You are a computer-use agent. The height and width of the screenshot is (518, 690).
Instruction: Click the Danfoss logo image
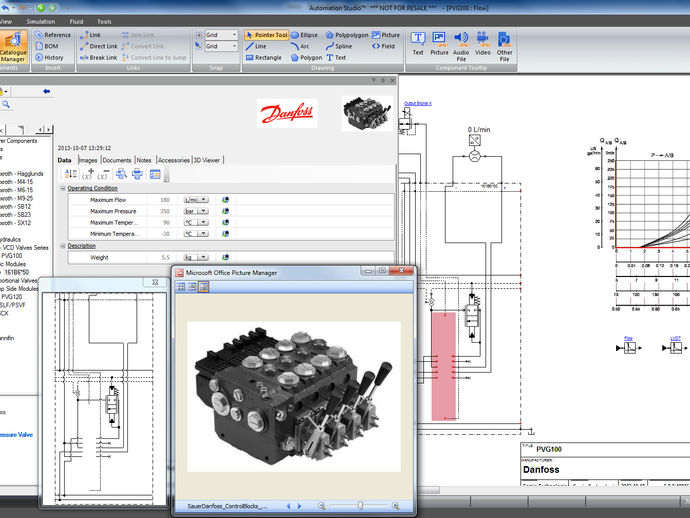pos(287,114)
